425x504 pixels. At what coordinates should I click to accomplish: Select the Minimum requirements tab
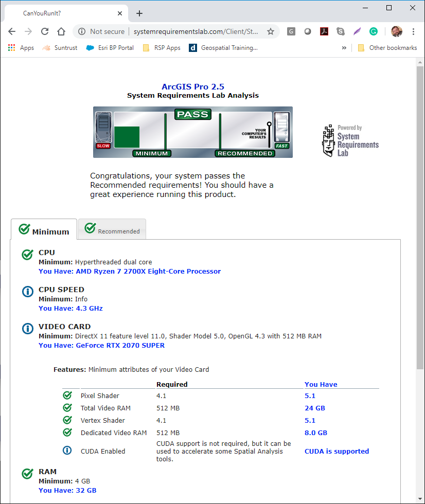point(44,230)
